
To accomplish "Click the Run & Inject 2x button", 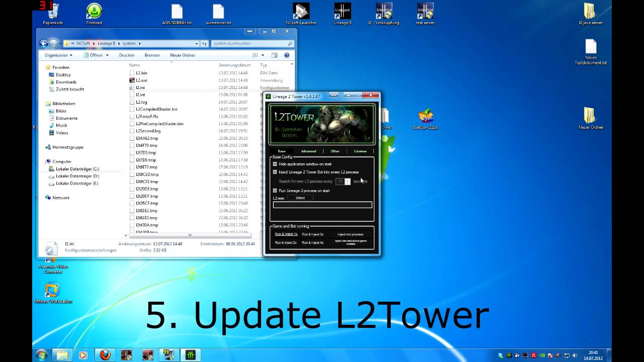I will point(286,242).
